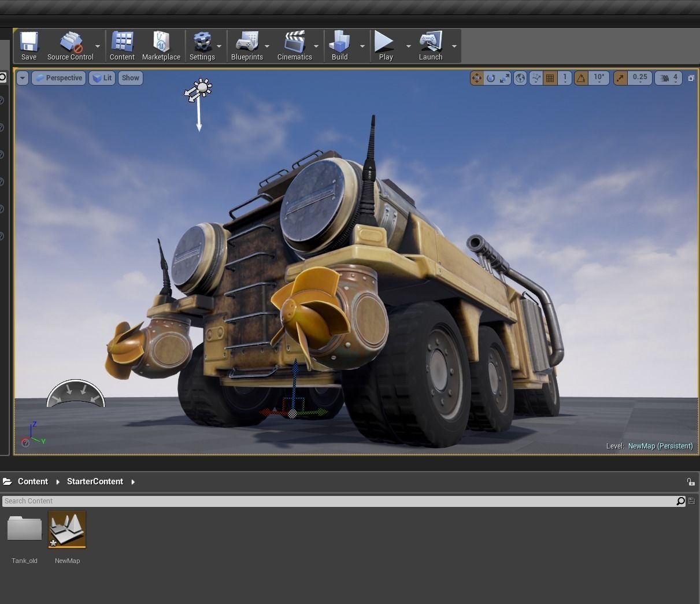Screen dimensions: 700x604
Task: Click the search magnifier icon
Action: point(680,501)
